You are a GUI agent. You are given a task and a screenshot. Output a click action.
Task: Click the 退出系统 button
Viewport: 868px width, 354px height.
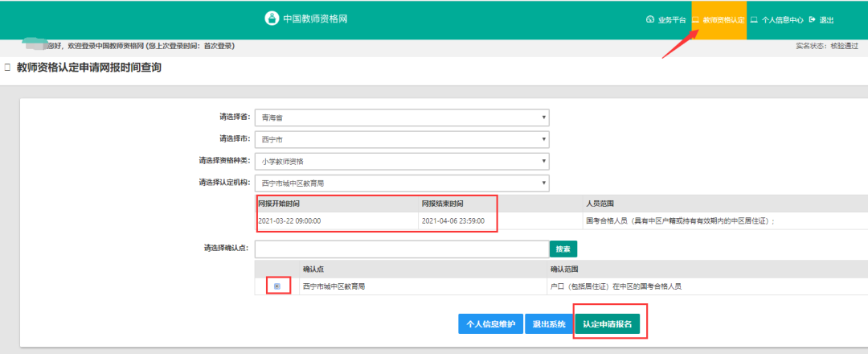click(549, 324)
